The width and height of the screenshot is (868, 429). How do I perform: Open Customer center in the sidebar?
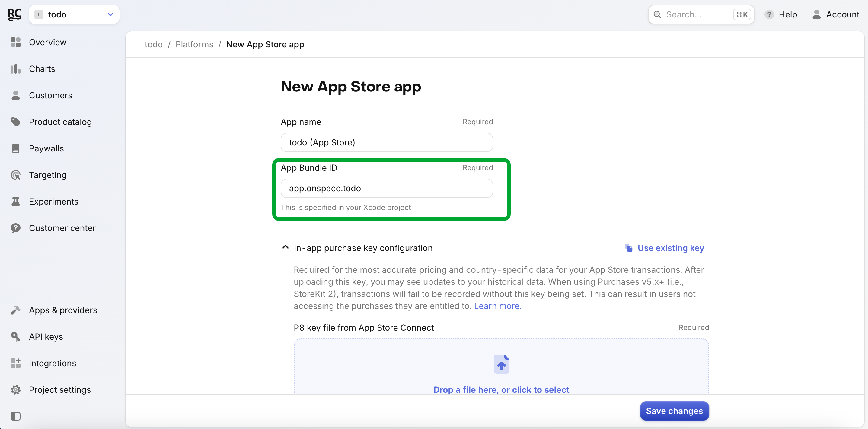(x=62, y=228)
